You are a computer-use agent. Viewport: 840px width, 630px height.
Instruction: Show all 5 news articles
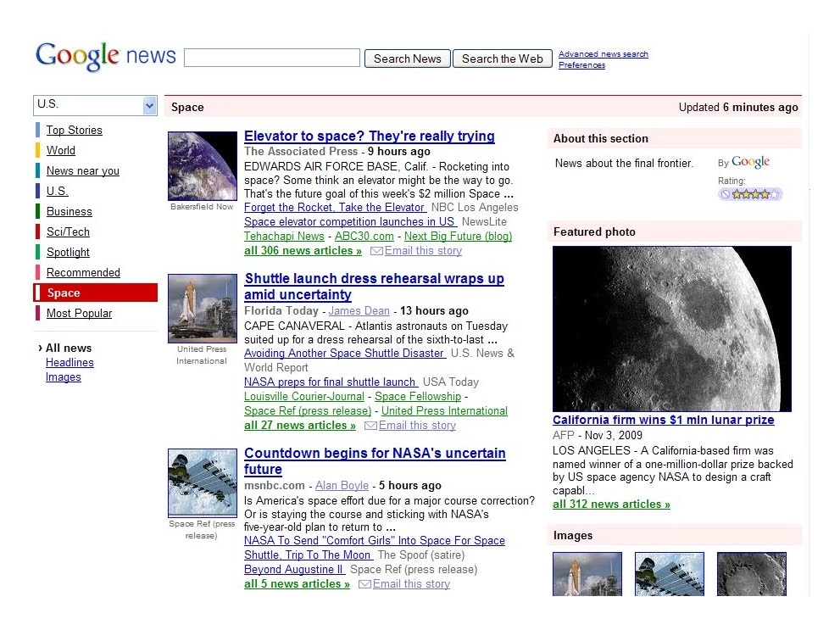point(297,584)
